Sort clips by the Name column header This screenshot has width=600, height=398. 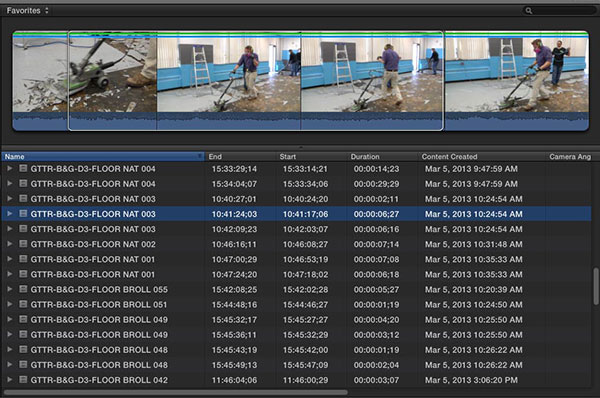[103, 157]
